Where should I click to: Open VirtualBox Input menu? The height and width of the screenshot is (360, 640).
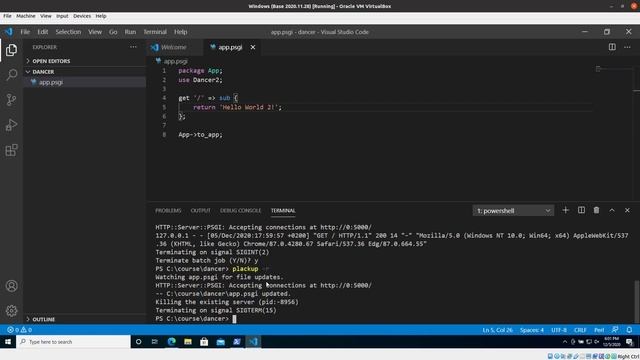(x=62, y=16)
